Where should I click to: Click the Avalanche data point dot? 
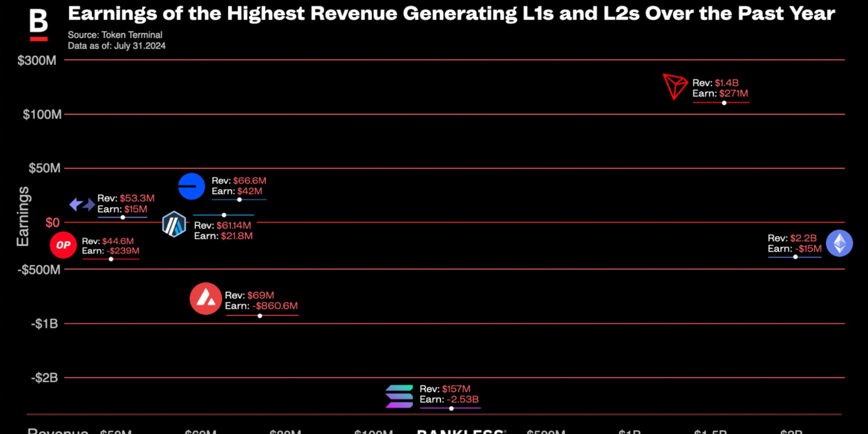[x=260, y=316]
